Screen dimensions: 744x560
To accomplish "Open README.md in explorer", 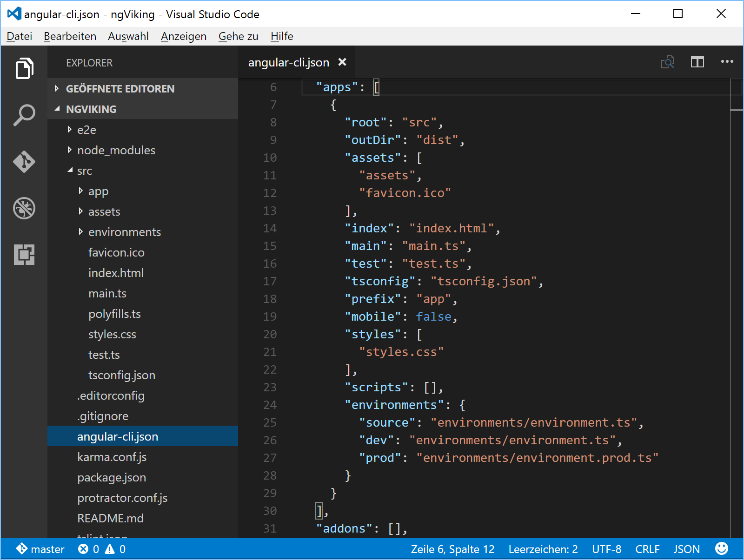I will (x=143, y=518).
